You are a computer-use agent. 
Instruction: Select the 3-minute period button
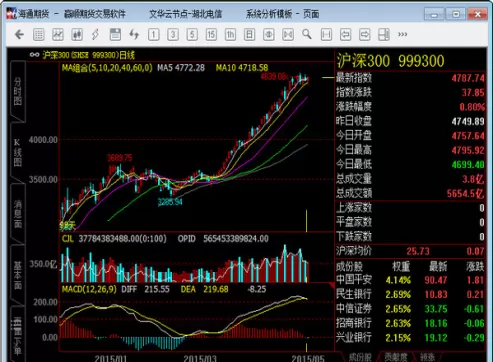click(173, 34)
